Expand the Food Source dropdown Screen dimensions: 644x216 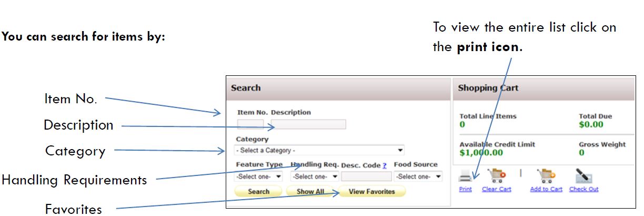tap(419, 176)
